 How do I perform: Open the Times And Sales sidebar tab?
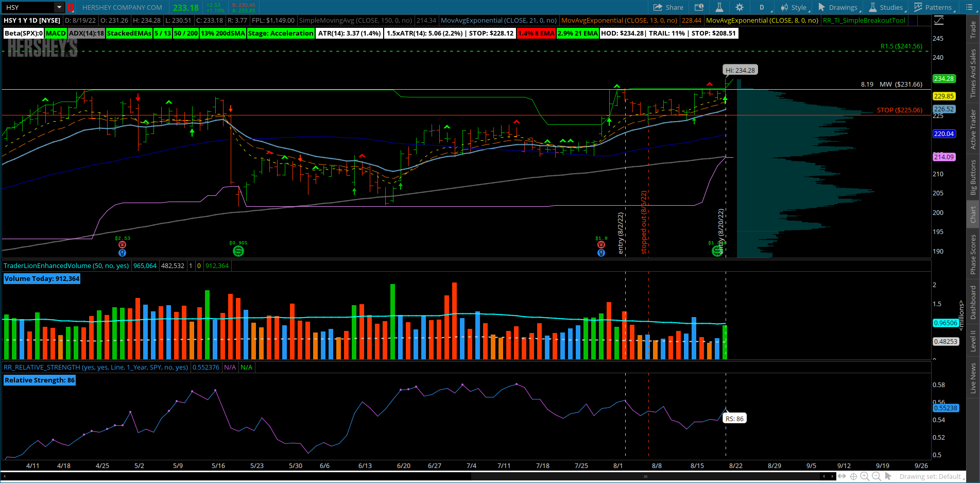tap(973, 73)
